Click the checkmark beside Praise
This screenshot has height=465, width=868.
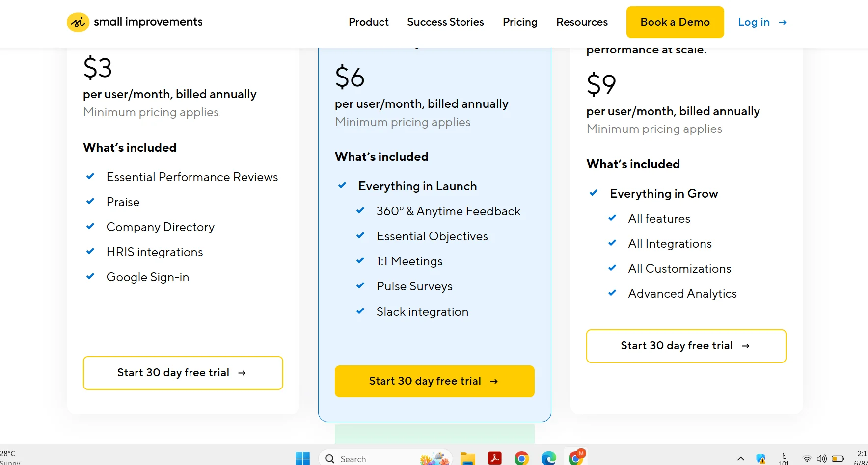tap(90, 201)
